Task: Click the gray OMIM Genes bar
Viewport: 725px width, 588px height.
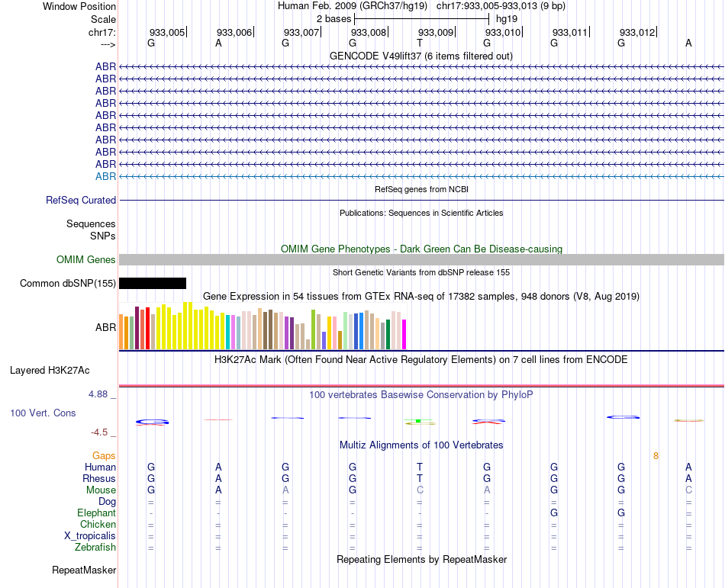Action: (x=421, y=259)
